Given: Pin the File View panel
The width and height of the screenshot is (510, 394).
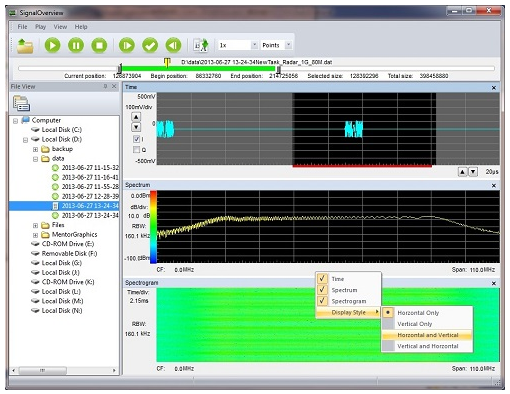Looking at the screenshot, I should click(105, 87).
